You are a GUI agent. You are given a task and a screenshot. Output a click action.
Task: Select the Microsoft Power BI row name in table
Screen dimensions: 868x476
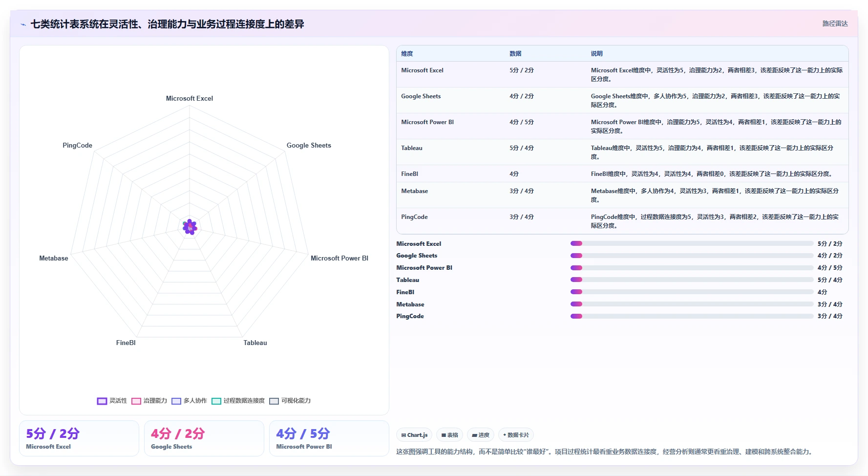427,122
